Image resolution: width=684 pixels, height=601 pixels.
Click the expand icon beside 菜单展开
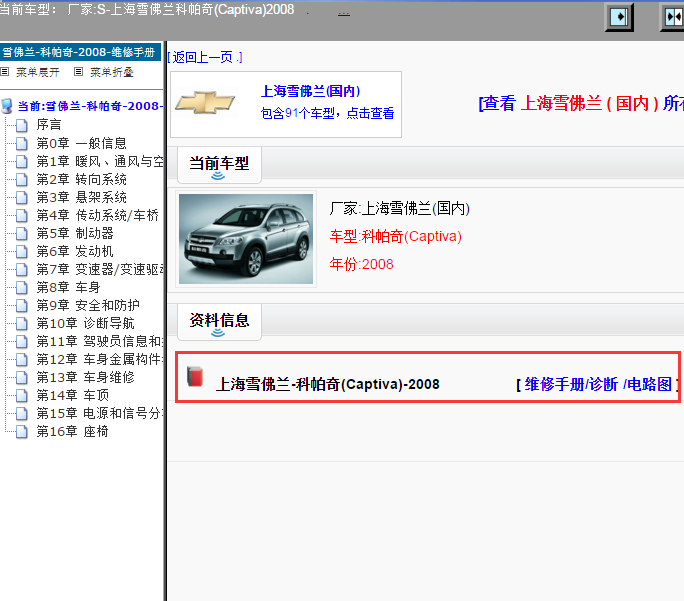[5, 72]
